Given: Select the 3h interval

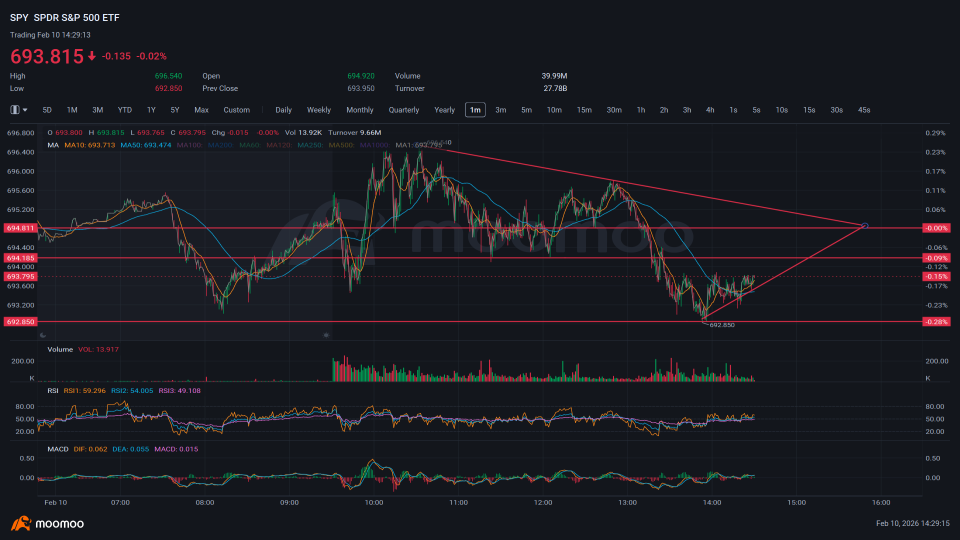Looking at the screenshot, I should click(x=687, y=110).
